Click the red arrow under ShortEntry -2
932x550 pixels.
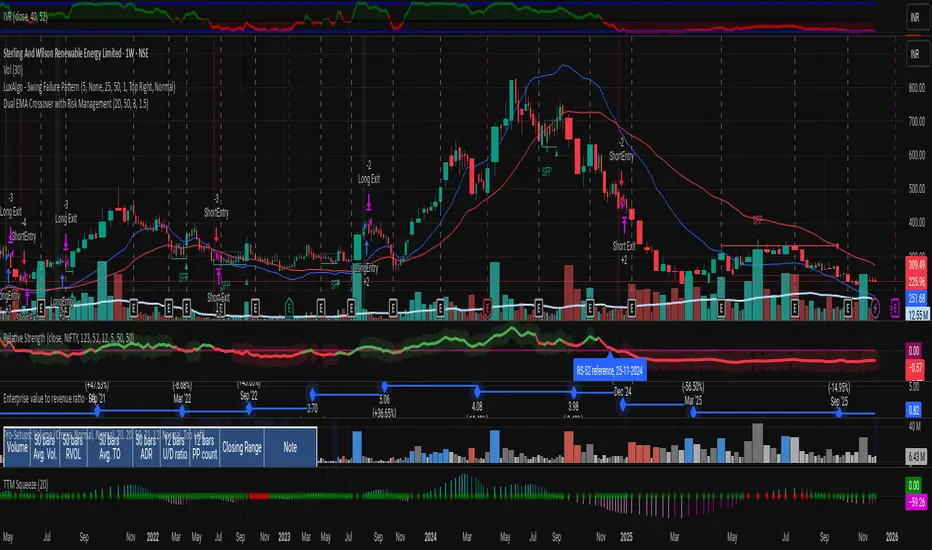621,178
